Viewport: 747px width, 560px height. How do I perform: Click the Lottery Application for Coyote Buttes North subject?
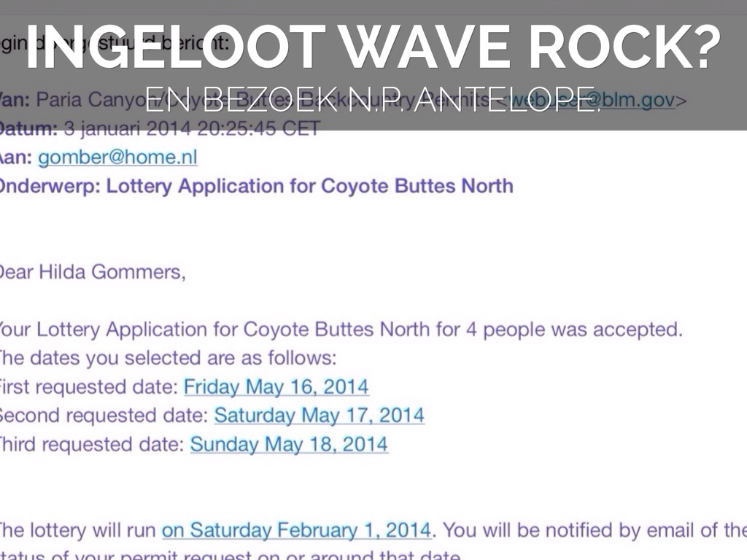310,186
